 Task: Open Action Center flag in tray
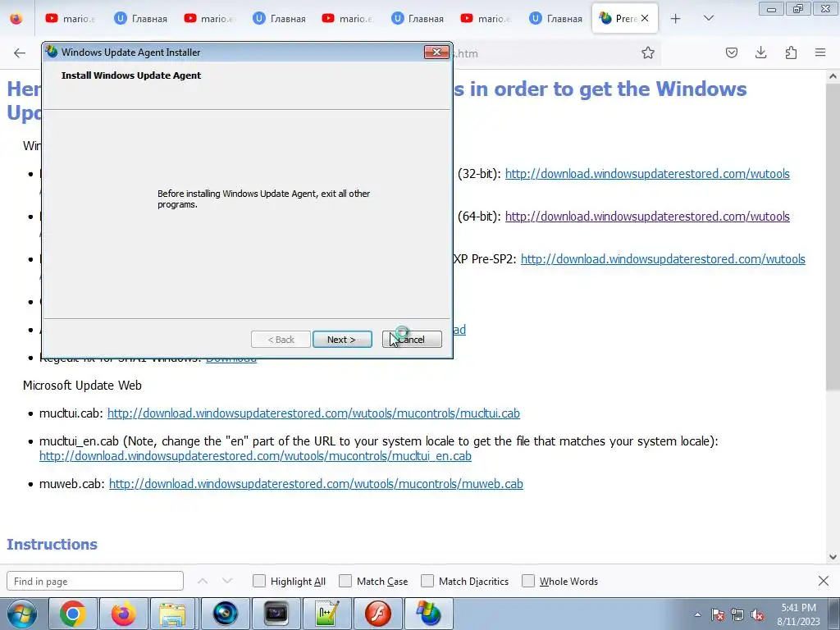click(x=718, y=614)
